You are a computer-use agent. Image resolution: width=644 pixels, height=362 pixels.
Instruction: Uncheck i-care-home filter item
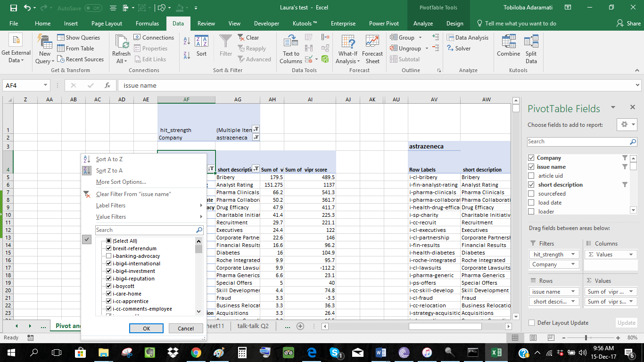tap(109, 294)
